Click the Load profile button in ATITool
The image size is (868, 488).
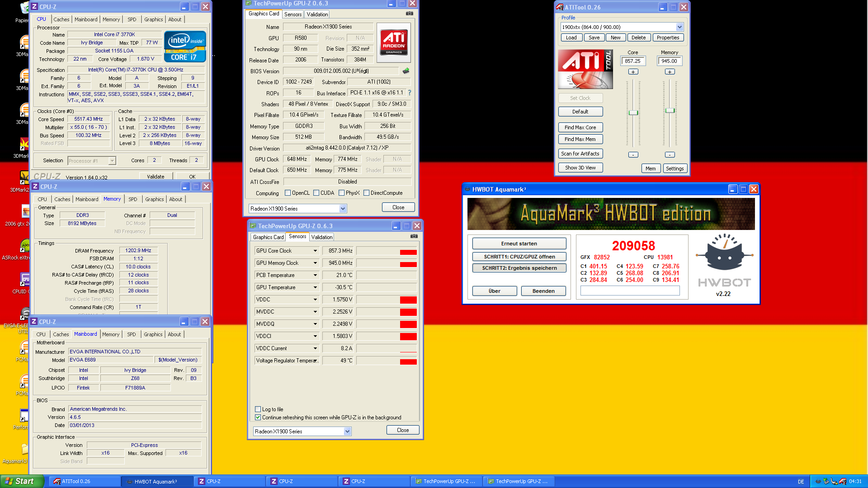pos(571,38)
